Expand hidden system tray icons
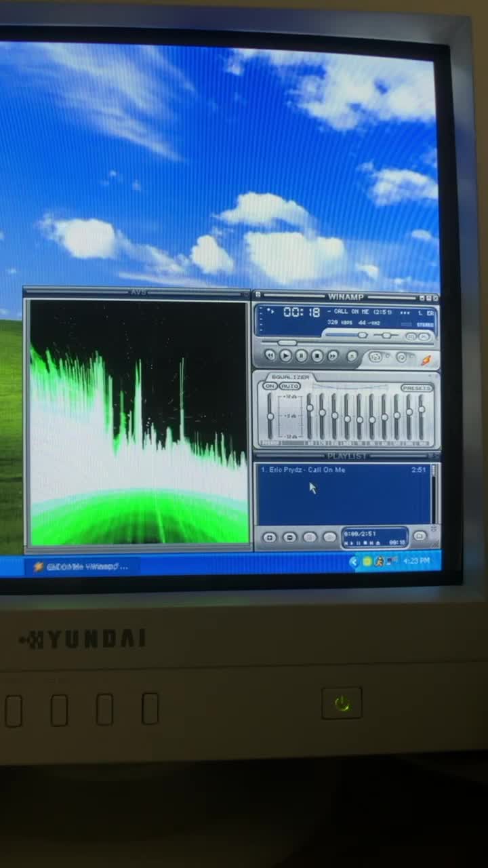This screenshot has width=488, height=868. point(354,561)
